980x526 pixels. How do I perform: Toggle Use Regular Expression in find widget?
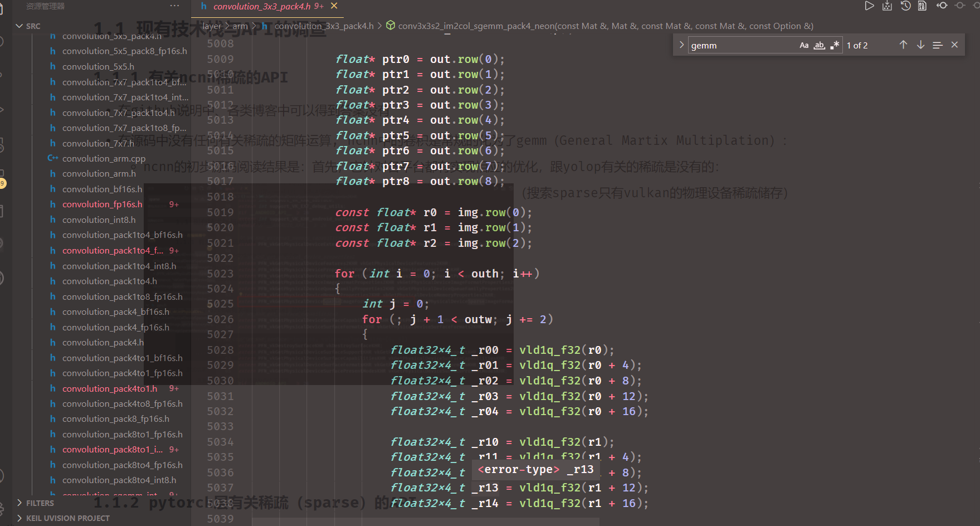click(x=834, y=45)
